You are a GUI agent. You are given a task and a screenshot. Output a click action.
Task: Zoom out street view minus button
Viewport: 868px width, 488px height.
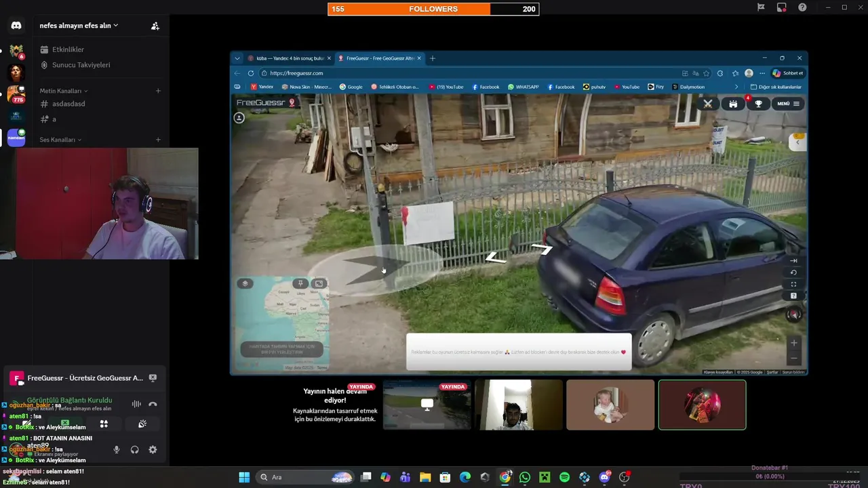(794, 358)
